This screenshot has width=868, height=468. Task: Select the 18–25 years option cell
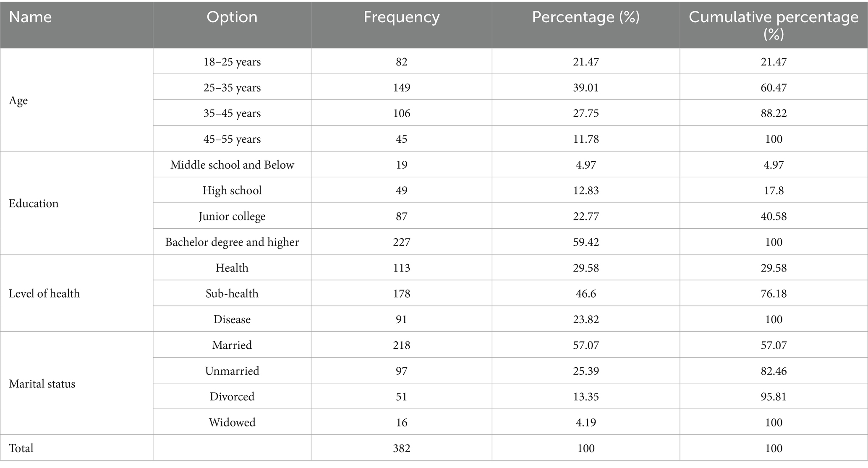click(232, 62)
